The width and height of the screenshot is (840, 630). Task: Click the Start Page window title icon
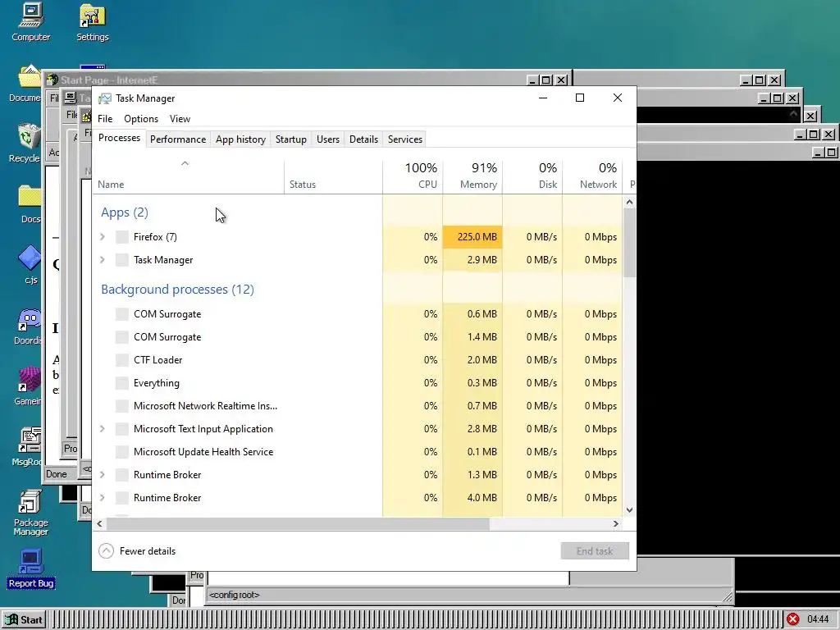point(52,80)
